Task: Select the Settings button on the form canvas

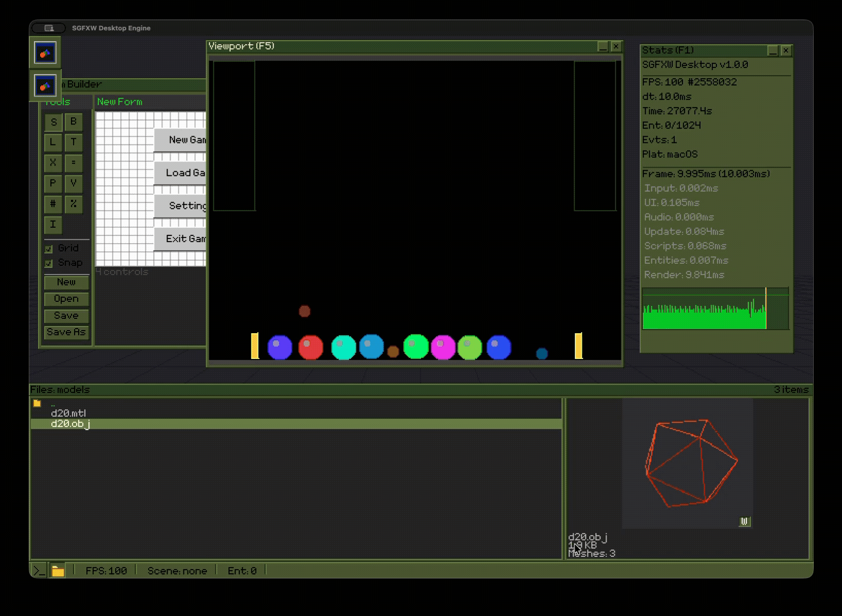Action: (x=180, y=206)
